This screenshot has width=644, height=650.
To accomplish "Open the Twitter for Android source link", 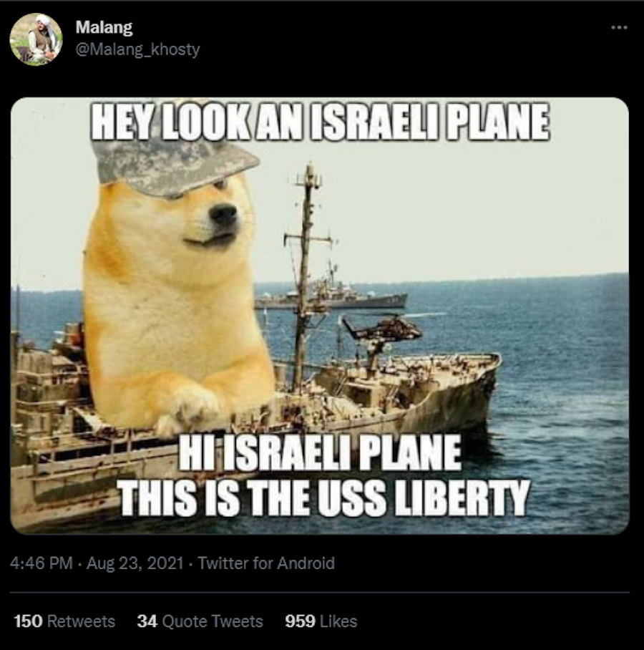I will pyautogui.click(x=266, y=563).
